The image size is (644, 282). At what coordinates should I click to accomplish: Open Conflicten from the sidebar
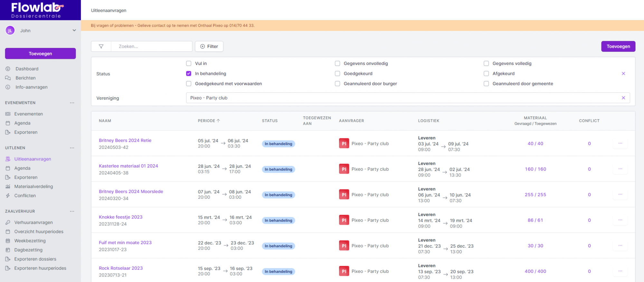click(25, 196)
